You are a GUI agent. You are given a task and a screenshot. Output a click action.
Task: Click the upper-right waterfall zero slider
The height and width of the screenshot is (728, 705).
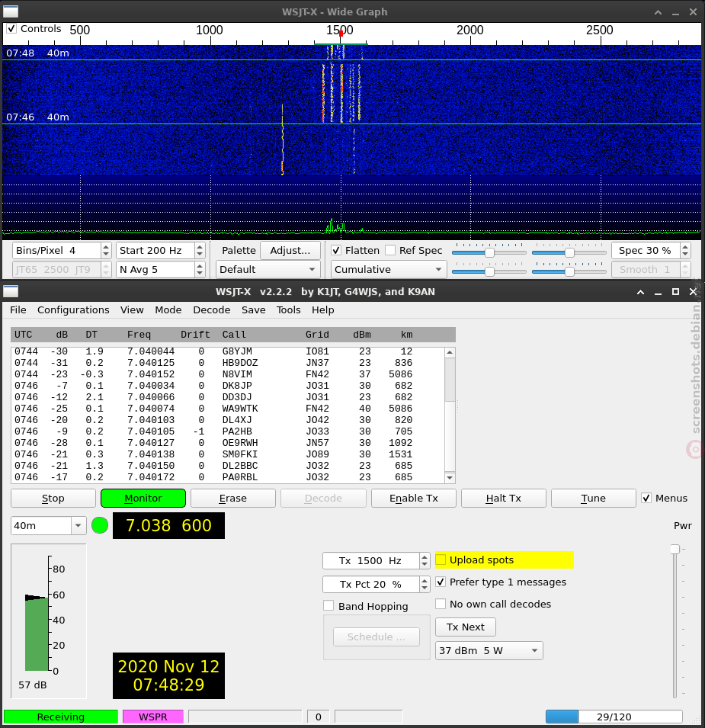(569, 252)
